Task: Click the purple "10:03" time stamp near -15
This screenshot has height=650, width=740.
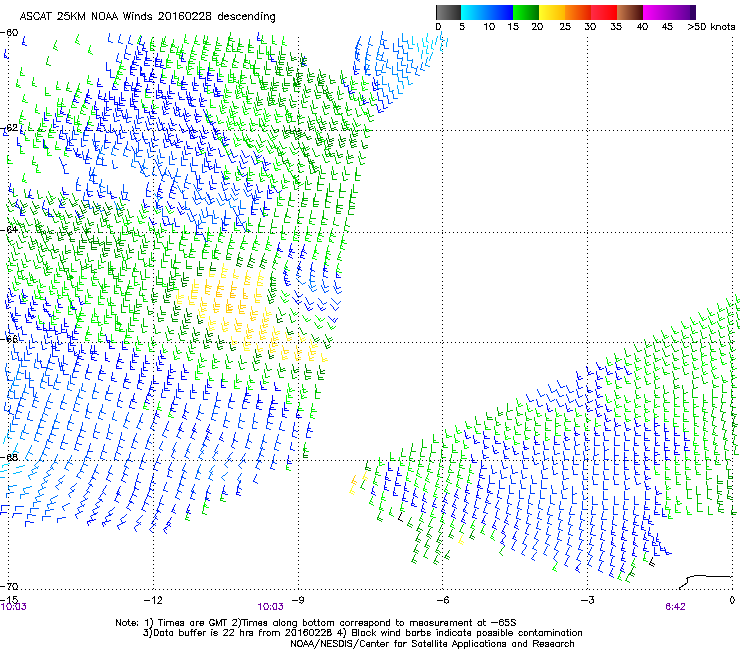Action: pos(13,607)
